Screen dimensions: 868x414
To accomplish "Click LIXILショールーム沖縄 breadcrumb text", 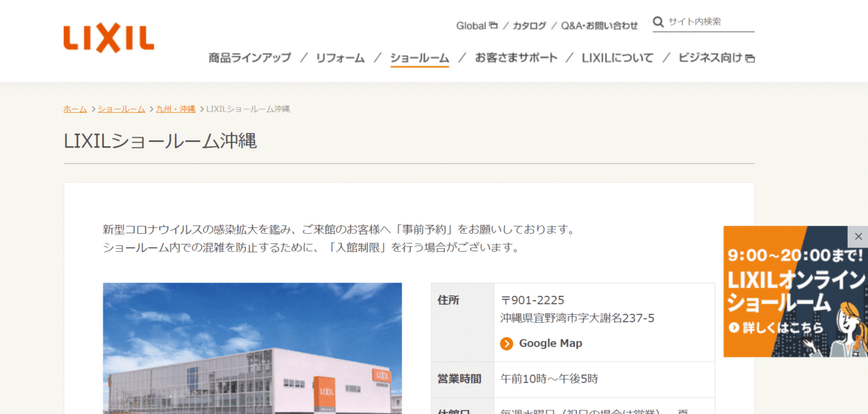I will [248, 109].
